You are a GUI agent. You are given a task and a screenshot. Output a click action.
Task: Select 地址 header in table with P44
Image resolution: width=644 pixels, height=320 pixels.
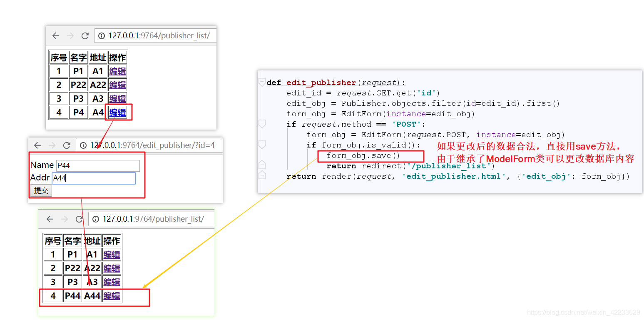92,241
